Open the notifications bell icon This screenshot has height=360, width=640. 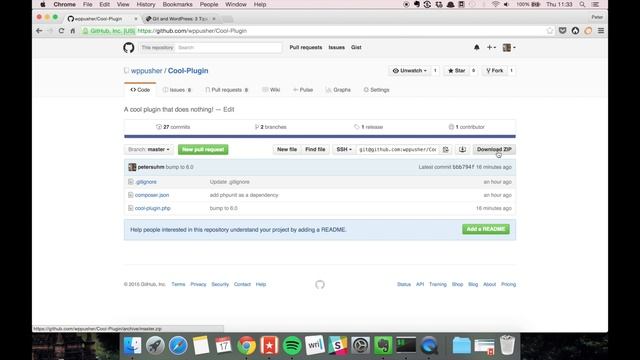click(x=476, y=47)
